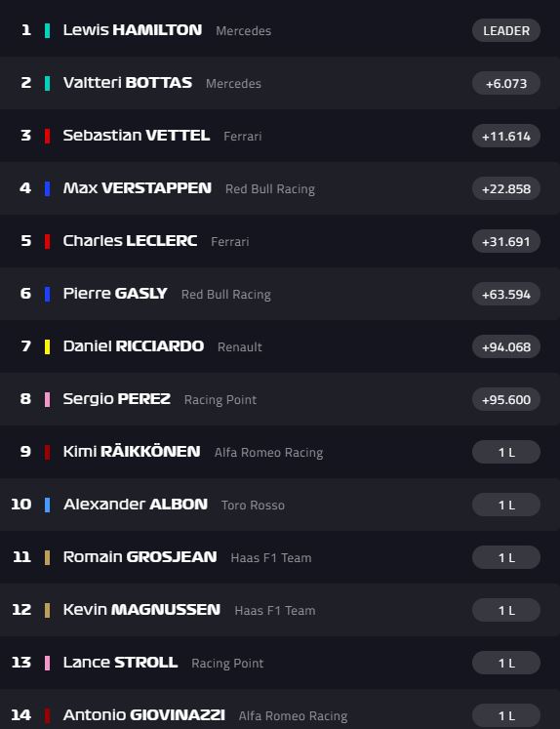Screen dimensions: 560x729
Task: Click Red Bull Racing label next to Verstappen
Action: click(x=270, y=188)
